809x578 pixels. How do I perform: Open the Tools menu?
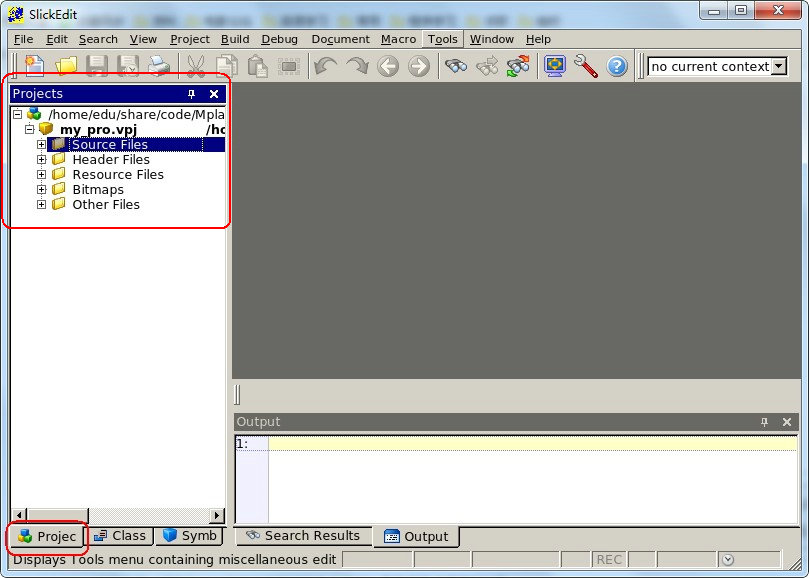point(443,39)
